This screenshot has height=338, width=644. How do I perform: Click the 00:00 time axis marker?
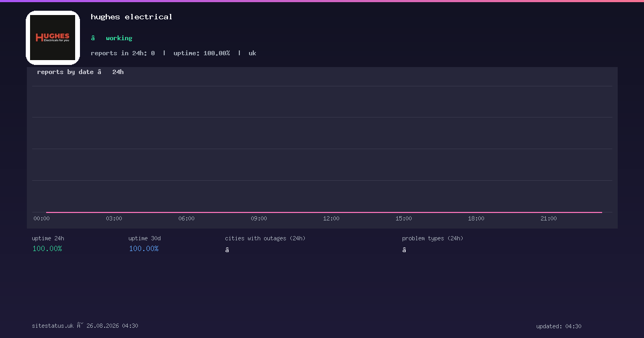[41, 218]
